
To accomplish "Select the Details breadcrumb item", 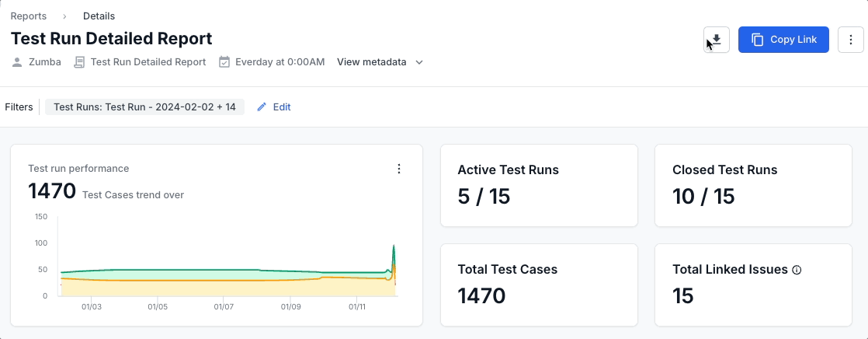I will coord(99,16).
